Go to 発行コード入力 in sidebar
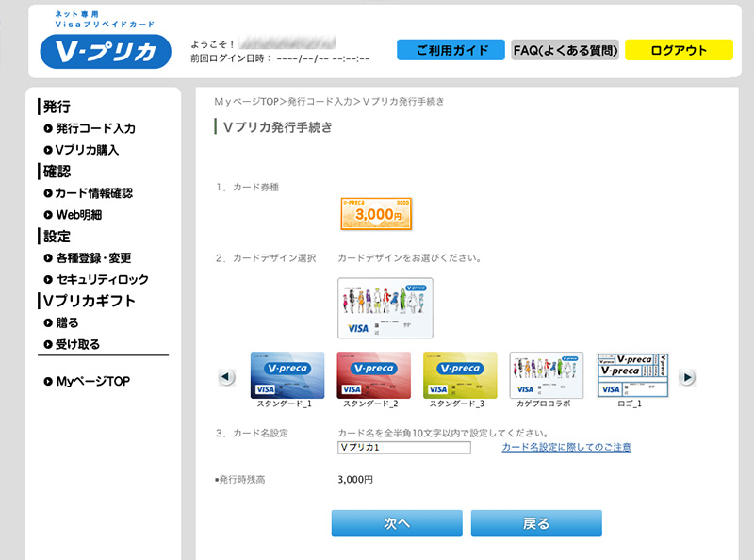754x560 pixels. coord(96,128)
